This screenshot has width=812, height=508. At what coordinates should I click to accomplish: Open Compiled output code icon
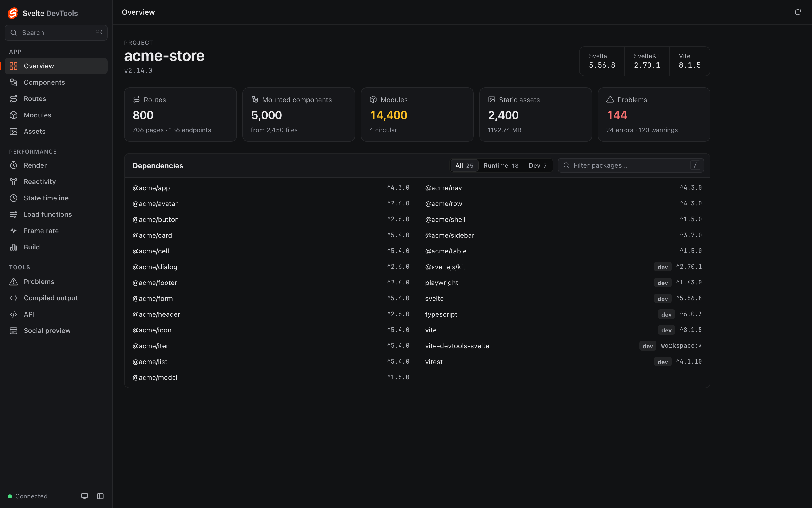click(x=14, y=298)
